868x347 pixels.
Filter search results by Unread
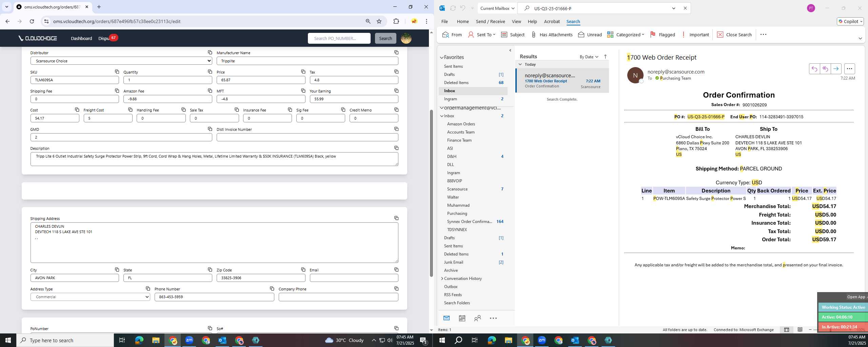590,35
